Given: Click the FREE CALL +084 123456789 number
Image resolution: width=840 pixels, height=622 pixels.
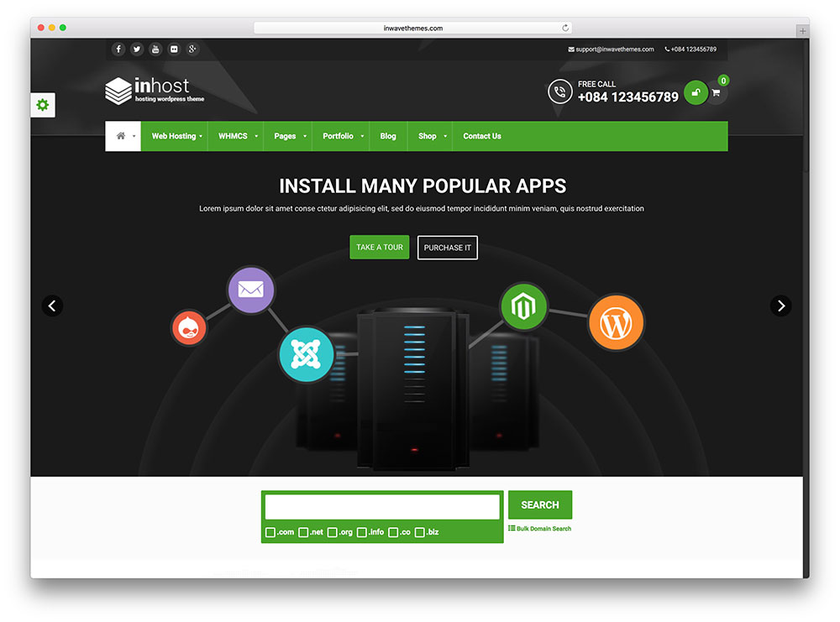Looking at the screenshot, I should coord(627,97).
